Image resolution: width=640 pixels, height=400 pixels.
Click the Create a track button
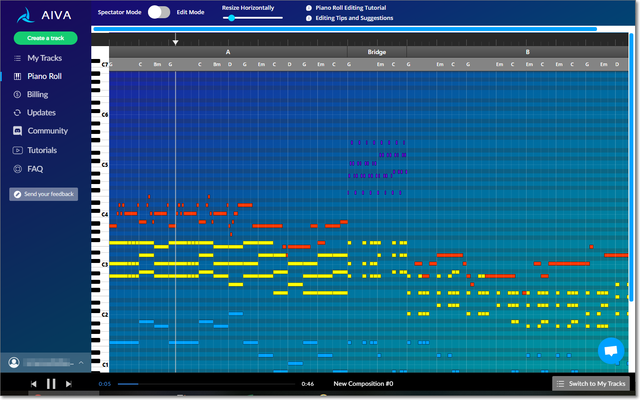[x=45, y=38]
